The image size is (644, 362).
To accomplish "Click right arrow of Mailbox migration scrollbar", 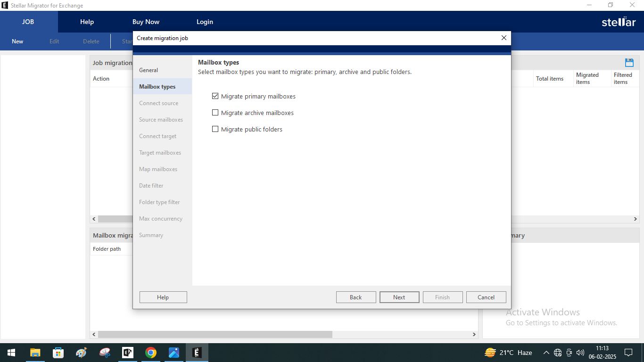I will 474,334.
